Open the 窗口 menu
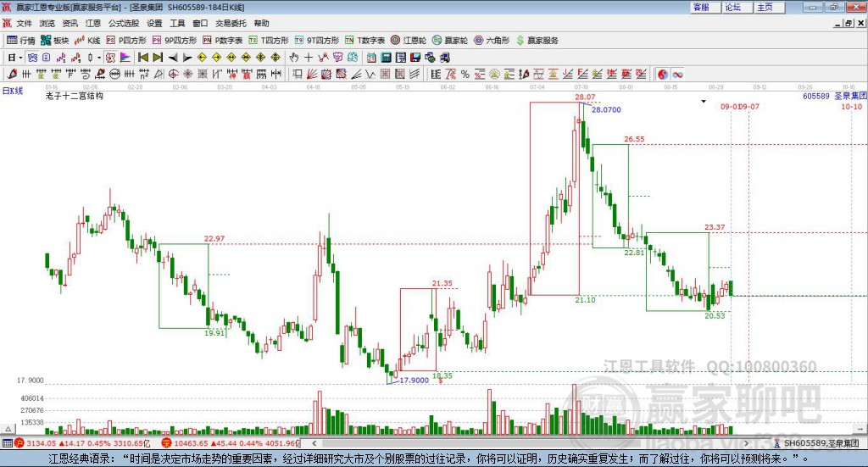The width and height of the screenshot is (868, 467). (200, 23)
